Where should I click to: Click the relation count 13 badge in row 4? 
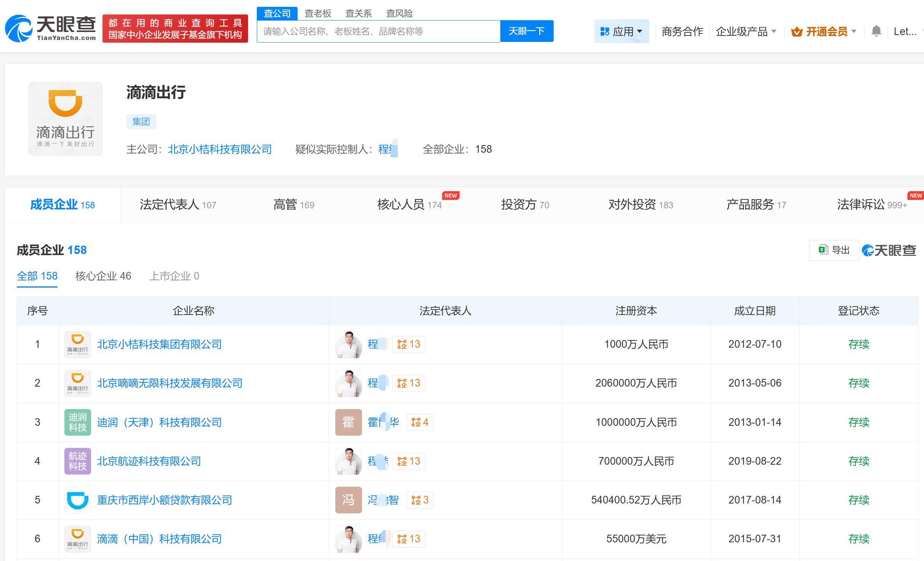tap(409, 461)
